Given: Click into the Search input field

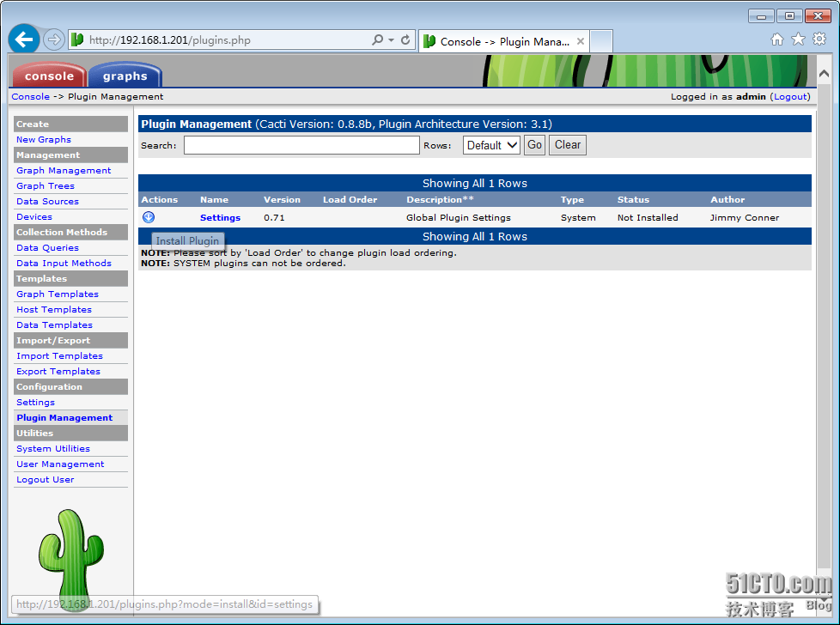Looking at the screenshot, I should click(301, 145).
